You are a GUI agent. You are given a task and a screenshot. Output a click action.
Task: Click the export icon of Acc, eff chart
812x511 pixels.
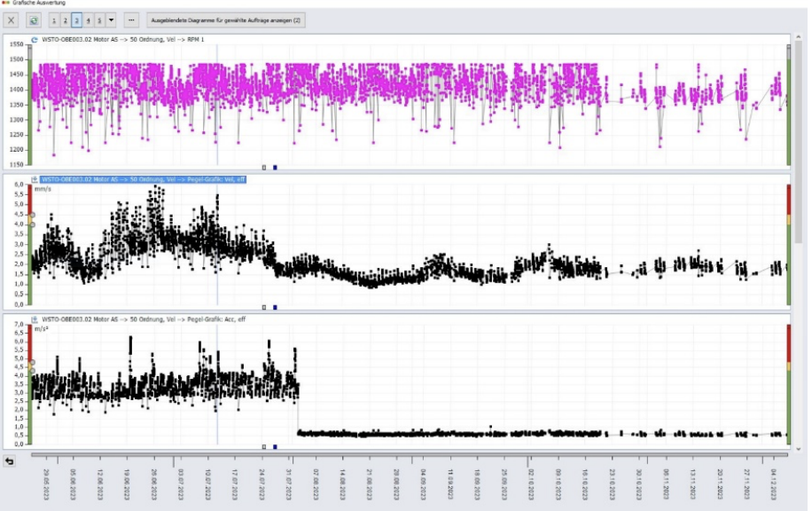click(x=35, y=318)
